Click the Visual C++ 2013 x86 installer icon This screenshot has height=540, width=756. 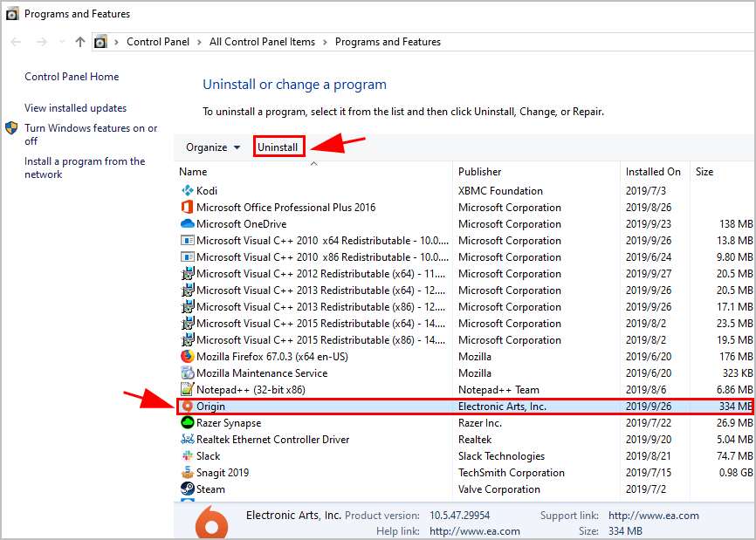pos(187,307)
